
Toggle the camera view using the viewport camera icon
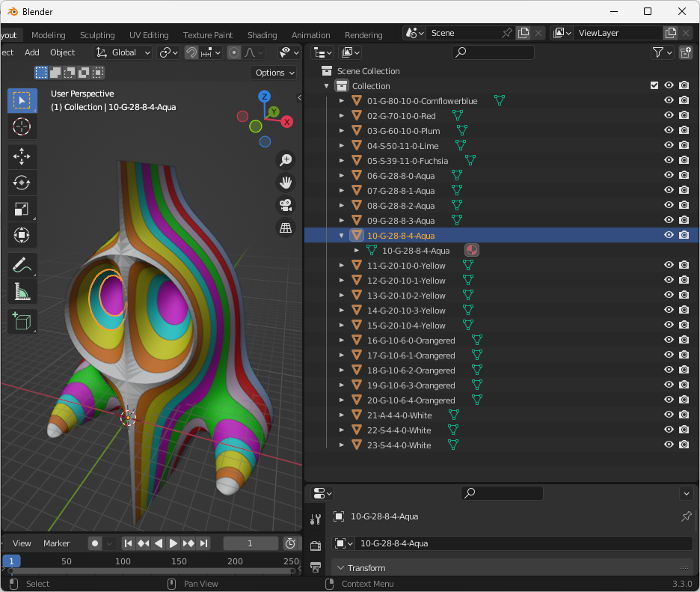tap(285, 205)
